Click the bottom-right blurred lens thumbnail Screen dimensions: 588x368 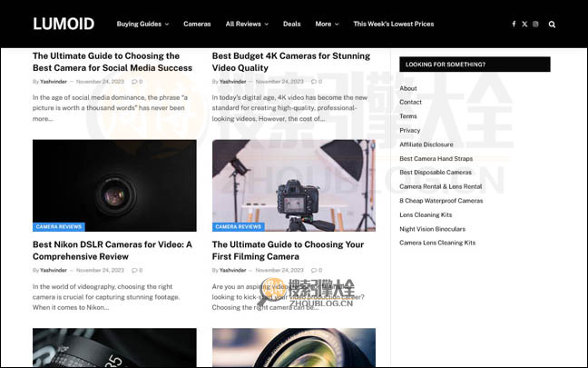294,347
